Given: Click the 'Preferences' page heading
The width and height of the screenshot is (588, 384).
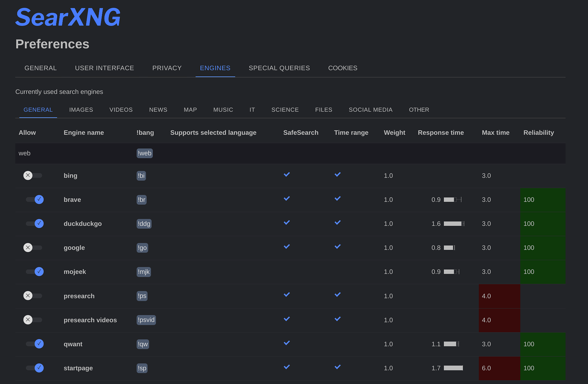Looking at the screenshot, I should [x=52, y=44].
